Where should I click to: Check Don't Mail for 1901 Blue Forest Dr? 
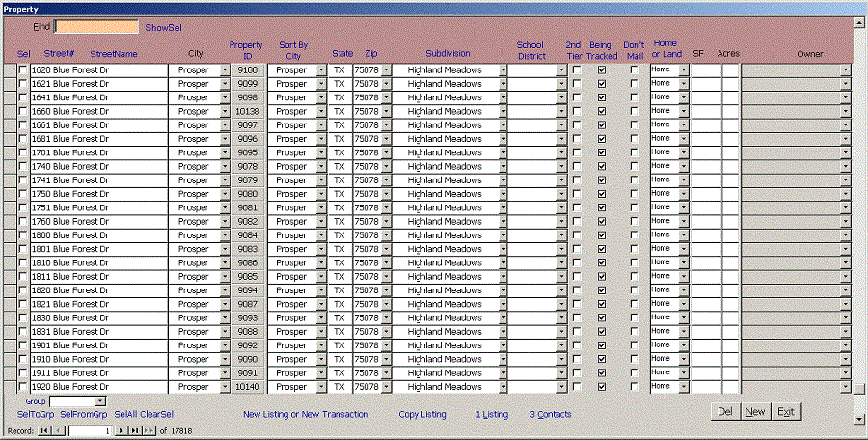[635, 345]
